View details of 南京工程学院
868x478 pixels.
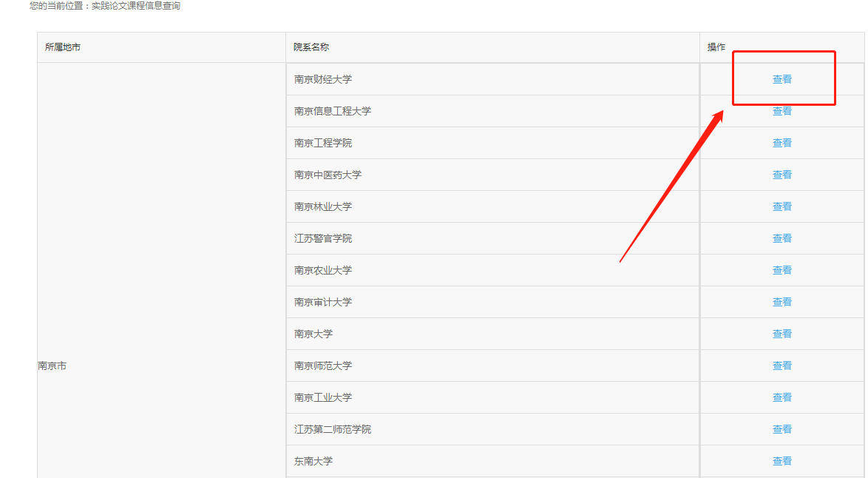[x=781, y=143]
